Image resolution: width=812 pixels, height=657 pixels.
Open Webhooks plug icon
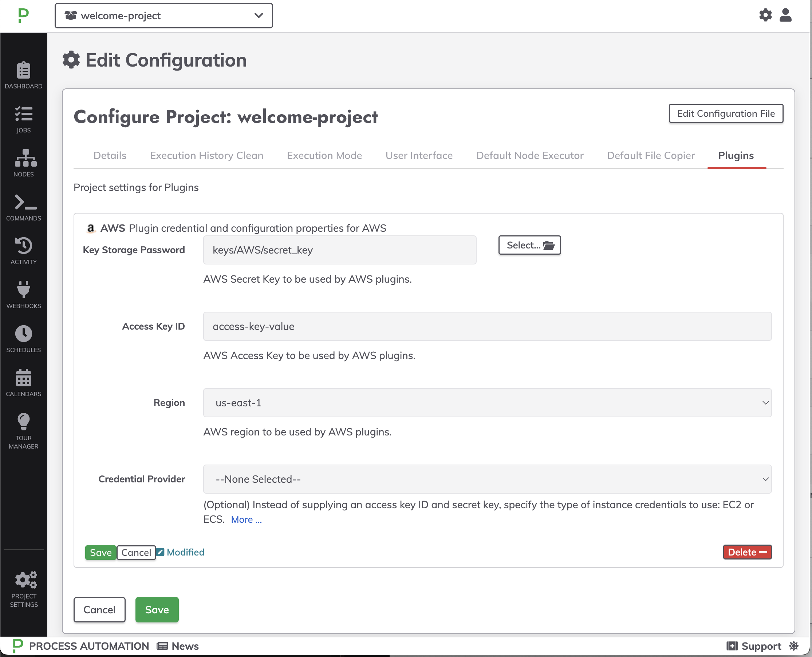pos(23,290)
